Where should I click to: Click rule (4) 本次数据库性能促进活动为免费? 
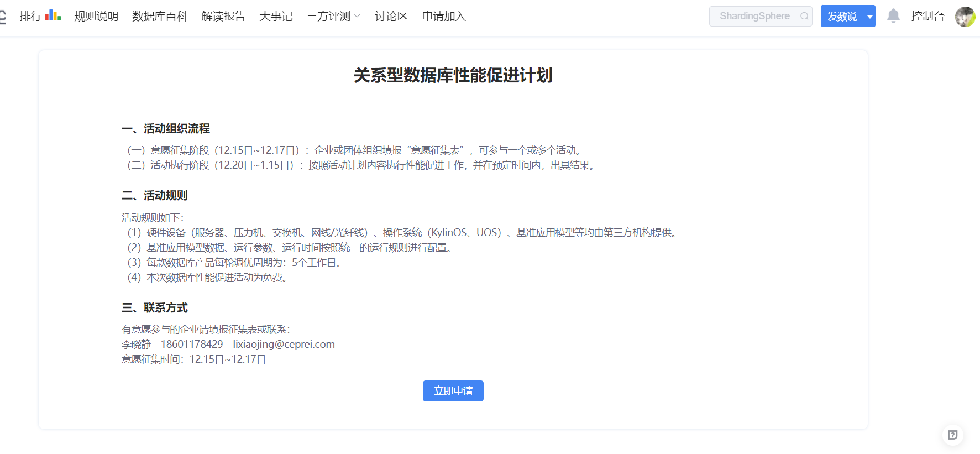click(x=208, y=277)
